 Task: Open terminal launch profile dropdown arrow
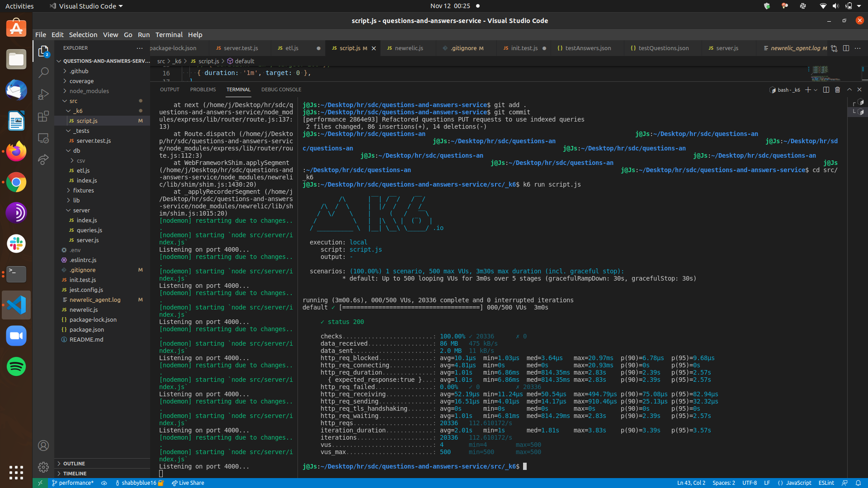point(816,90)
